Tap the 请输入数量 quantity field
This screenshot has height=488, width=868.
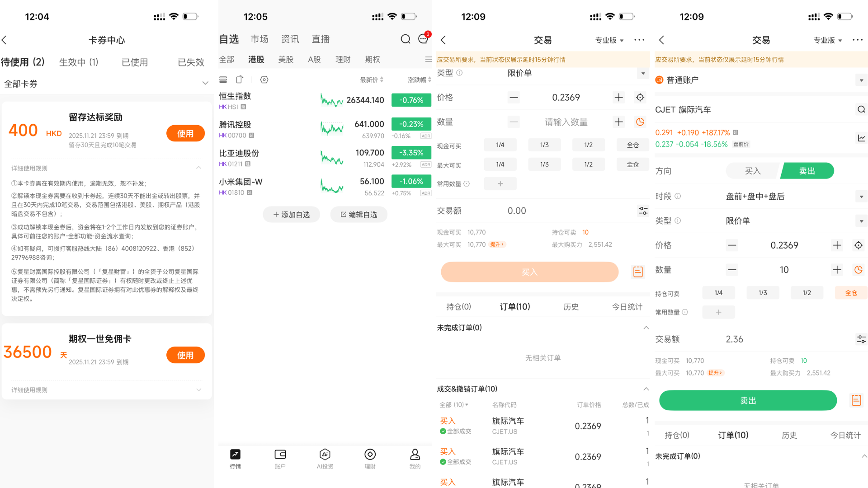coord(566,122)
